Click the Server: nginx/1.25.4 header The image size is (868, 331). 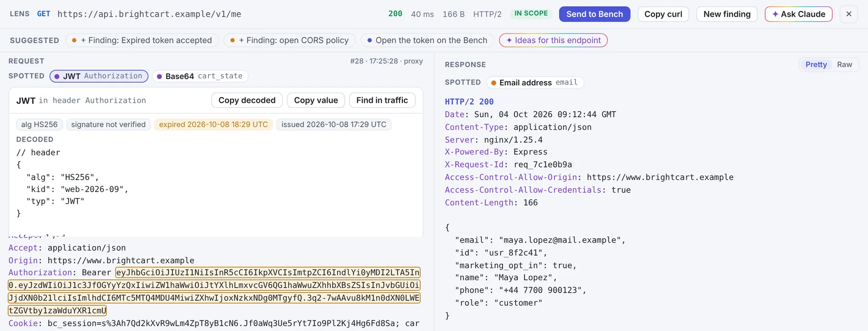(494, 140)
